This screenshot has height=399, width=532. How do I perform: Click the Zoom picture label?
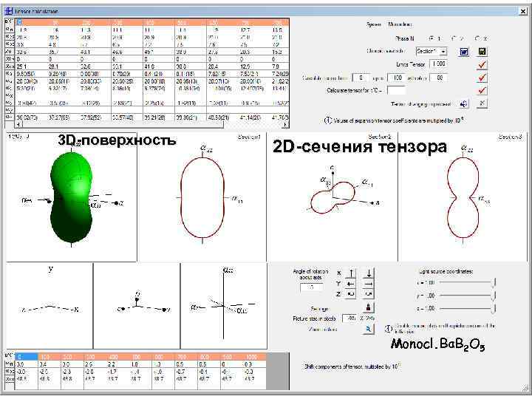click(x=323, y=329)
